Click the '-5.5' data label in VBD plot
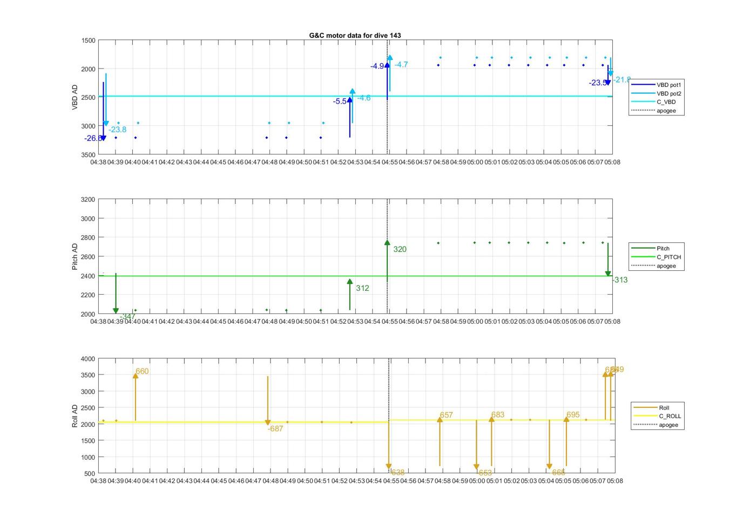This screenshot has width=756, height=532. click(340, 101)
